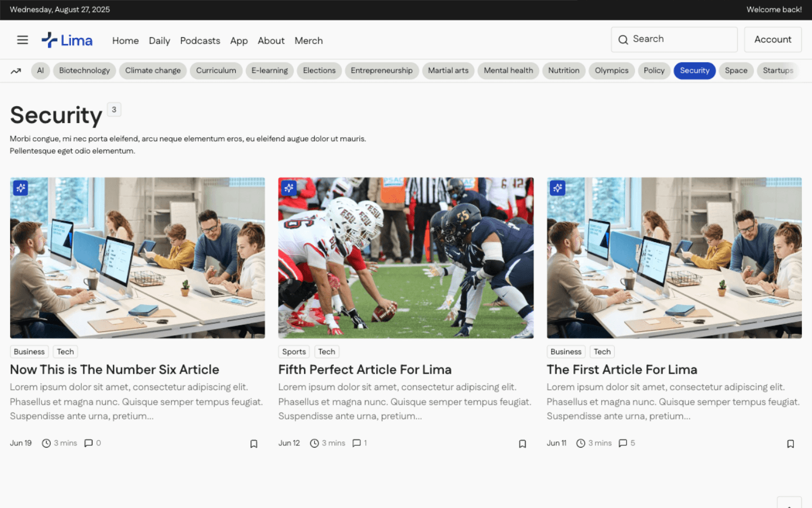The height and width of the screenshot is (508, 812).
Task: Select the Olympics topic tag
Action: [x=611, y=71]
